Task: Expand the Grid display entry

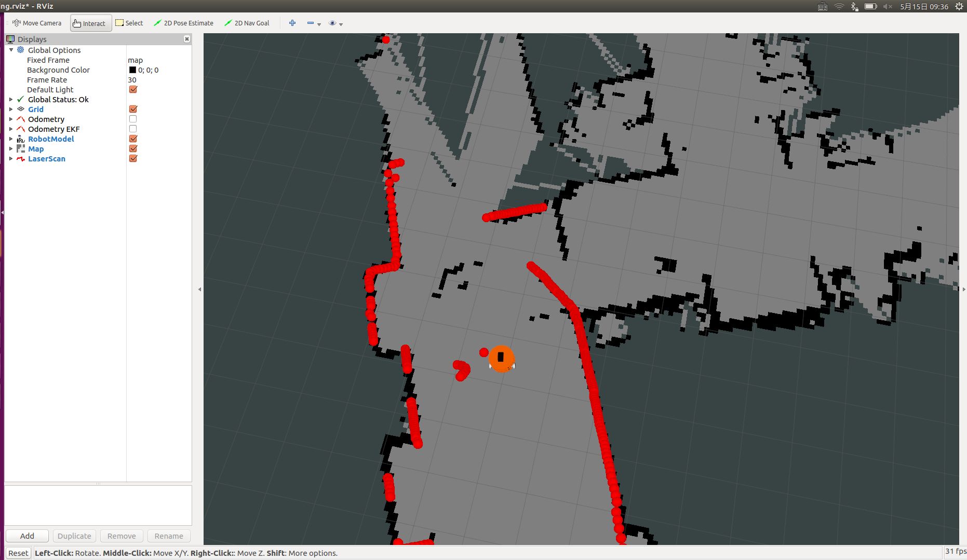Action: point(11,109)
